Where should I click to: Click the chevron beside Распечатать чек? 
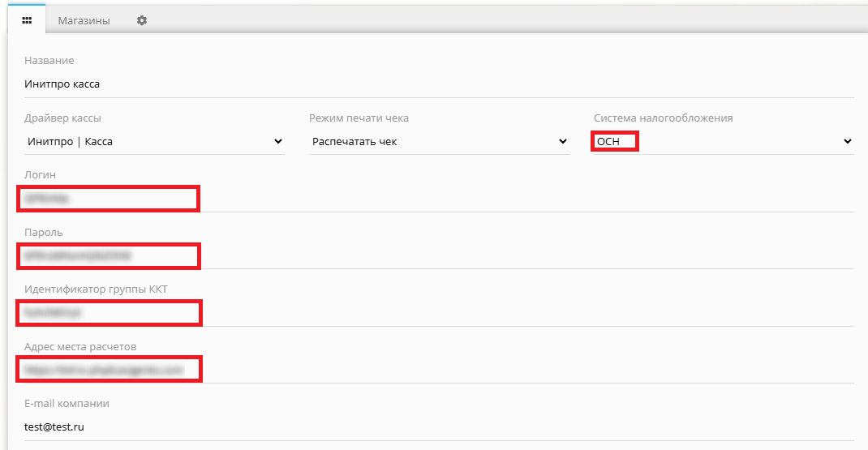563,142
